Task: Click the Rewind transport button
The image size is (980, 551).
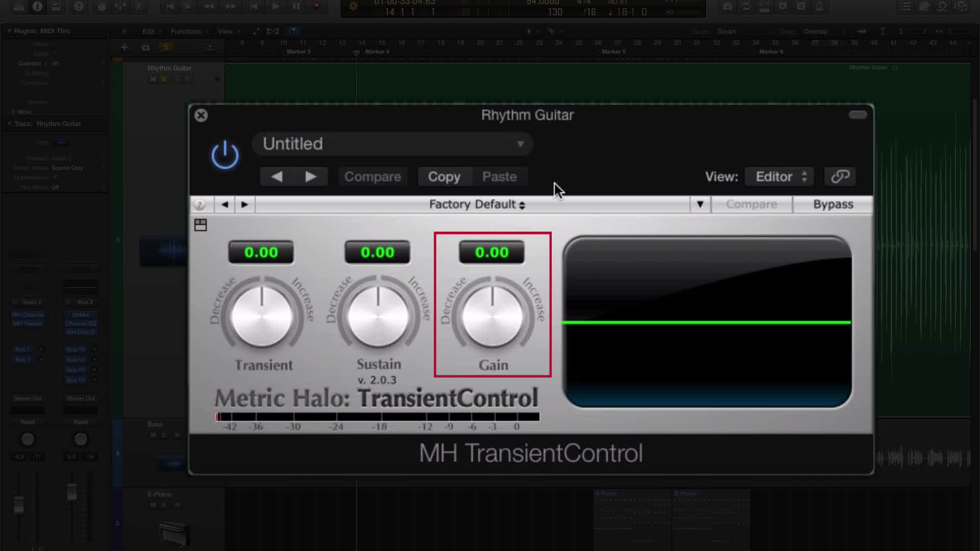Action: 209,7
